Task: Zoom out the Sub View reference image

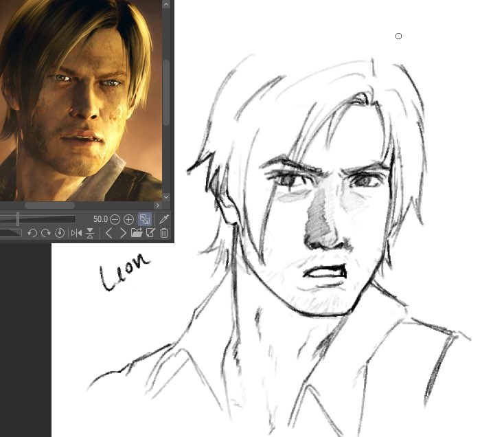Action: click(115, 220)
